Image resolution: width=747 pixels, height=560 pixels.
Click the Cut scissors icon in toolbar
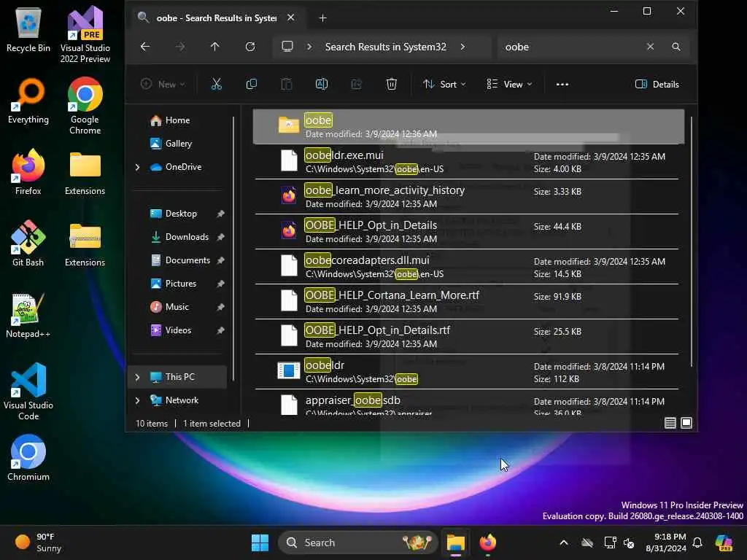pyautogui.click(x=216, y=85)
